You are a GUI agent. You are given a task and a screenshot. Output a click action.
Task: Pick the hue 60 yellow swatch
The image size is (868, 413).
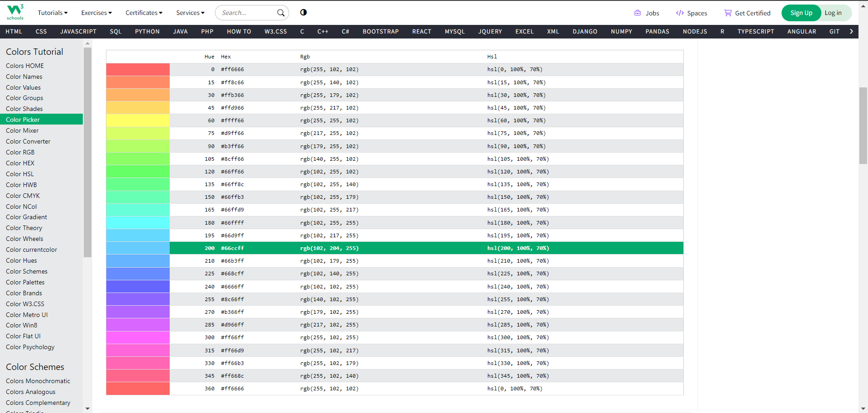click(138, 120)
